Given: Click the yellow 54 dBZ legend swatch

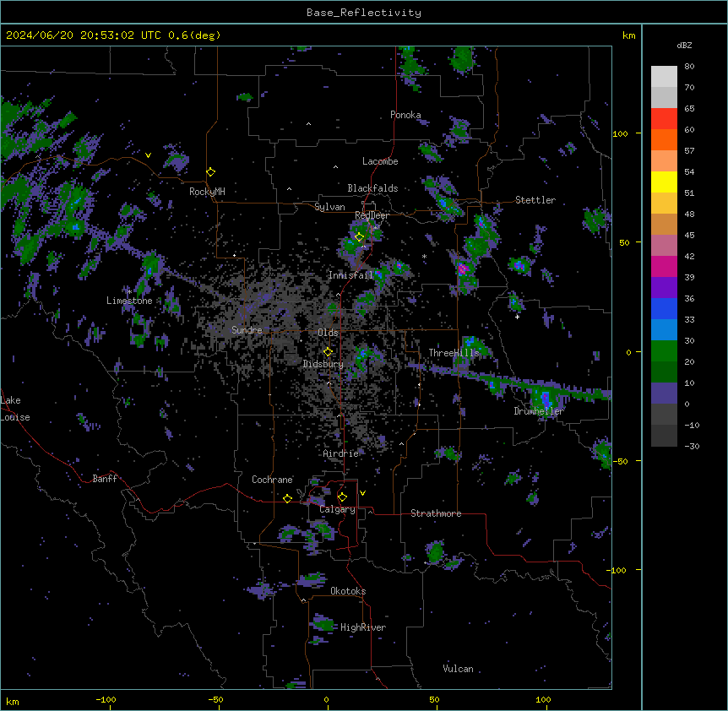Looking at the screenshot, I should 664,182.
